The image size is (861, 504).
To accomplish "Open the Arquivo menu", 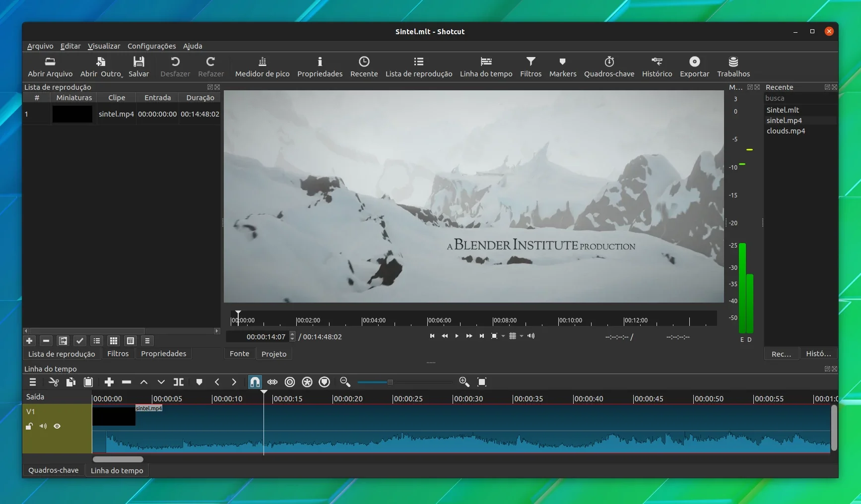I will 40,46.
